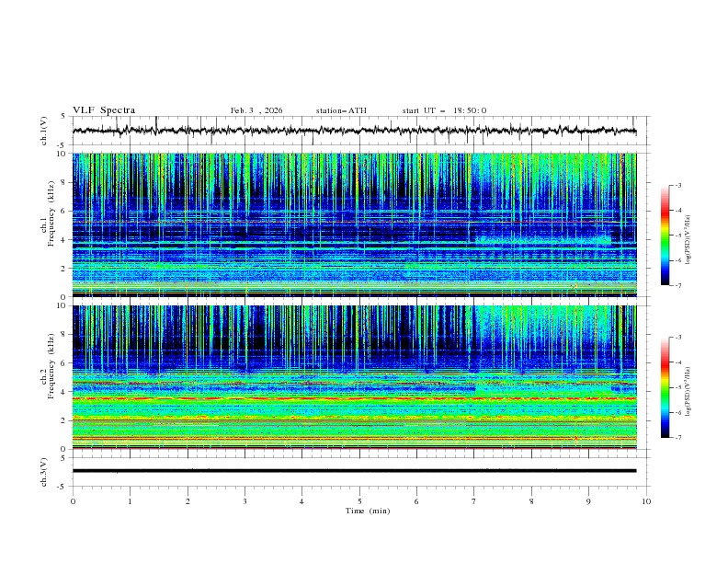The width and height of the screenshot is (728, 563).
Task: Click inside the ch.2 spectrogram panel
Action: pos(354,377)
